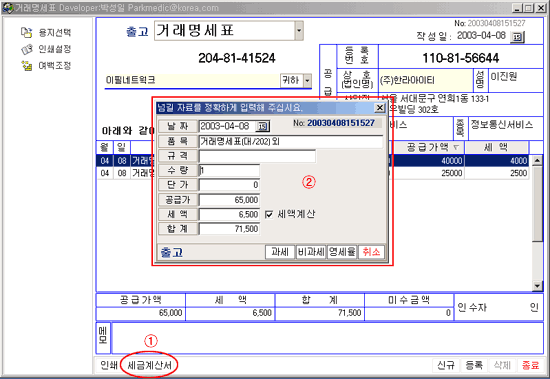
Task: Click the 인쇄 print button
Action: click(108, 365)
